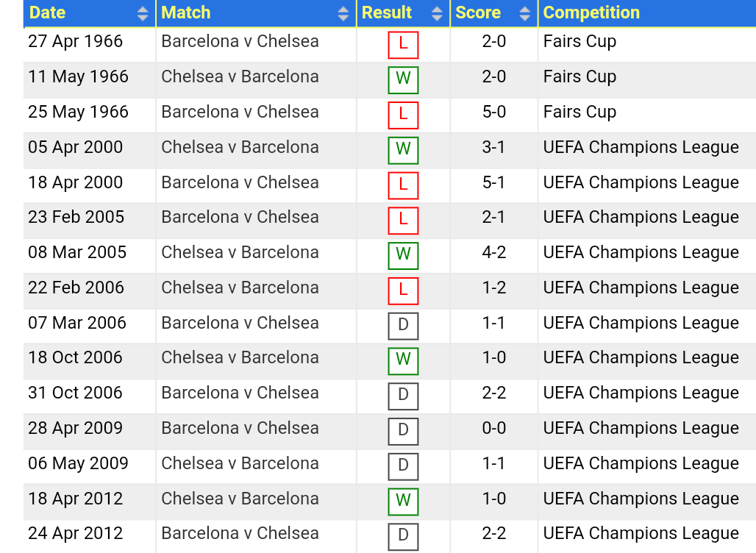Screen dimensions: 756x553
Task: Click the D result badge for 07 Mar 2006
Action: [x=403, y=326]
